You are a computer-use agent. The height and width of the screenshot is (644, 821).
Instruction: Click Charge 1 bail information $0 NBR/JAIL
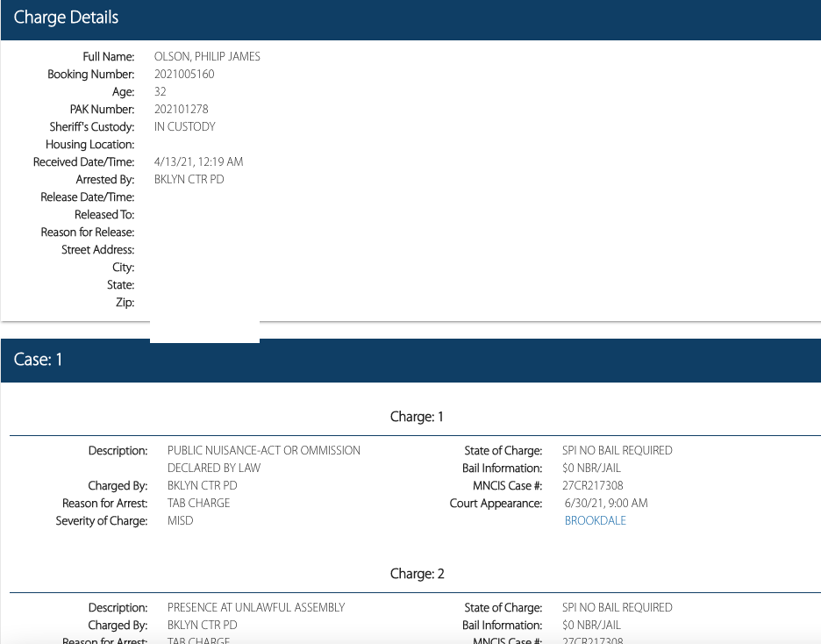coord(591,468)
